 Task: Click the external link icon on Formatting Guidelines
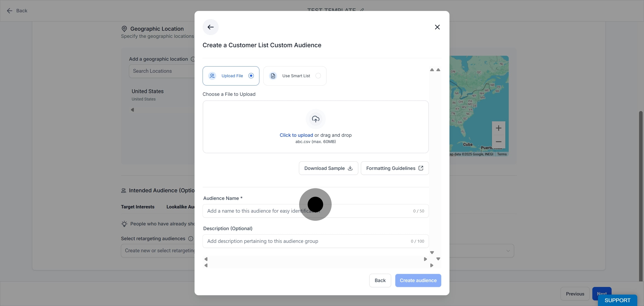[x=421, y=168]
